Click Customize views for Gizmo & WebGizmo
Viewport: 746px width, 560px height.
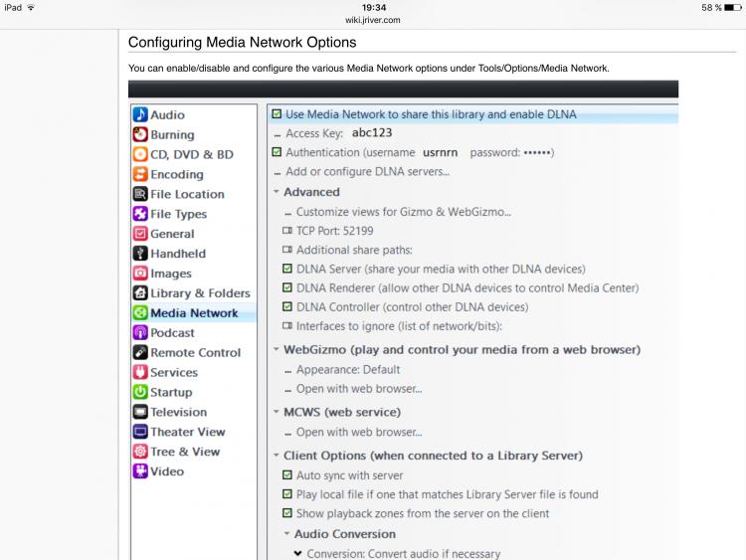[x=404, y=212]
